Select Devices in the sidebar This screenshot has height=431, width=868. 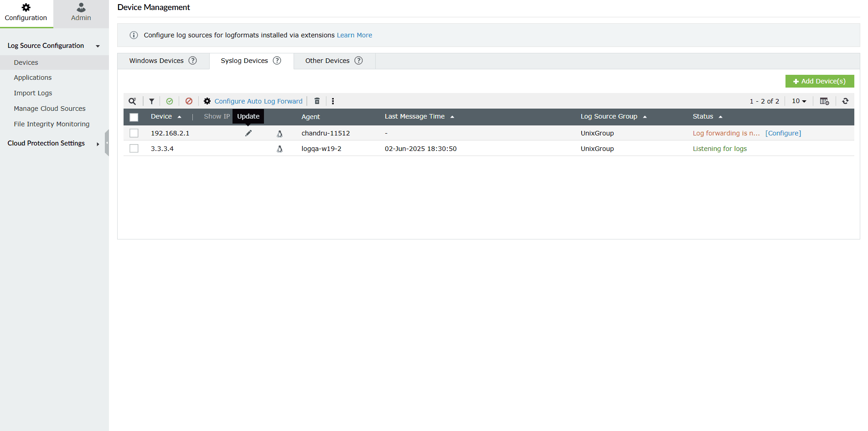(x=26, y=62)
